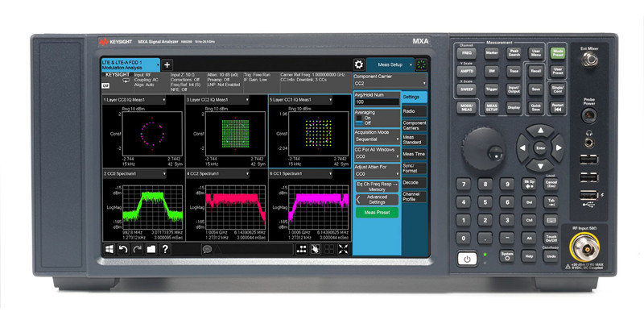Tap the Avg/Hold Num 100 field
Screen dimensions: 644x324
377,102
